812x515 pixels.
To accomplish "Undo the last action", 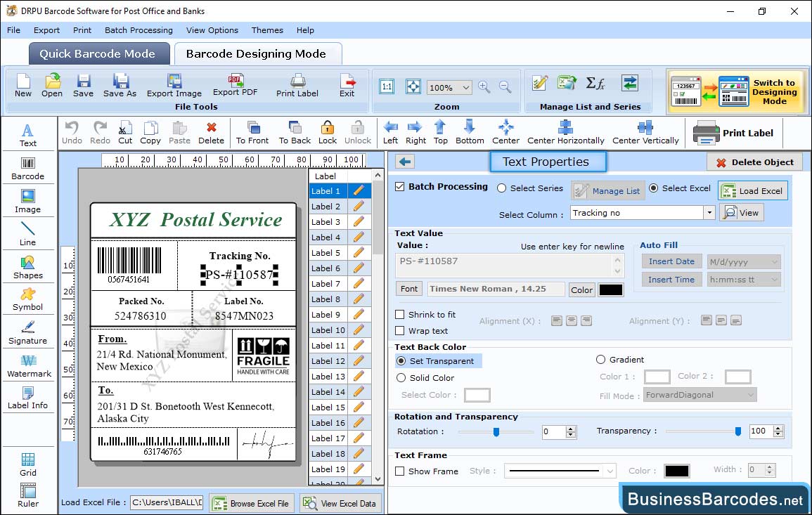I will click(72, 133).
